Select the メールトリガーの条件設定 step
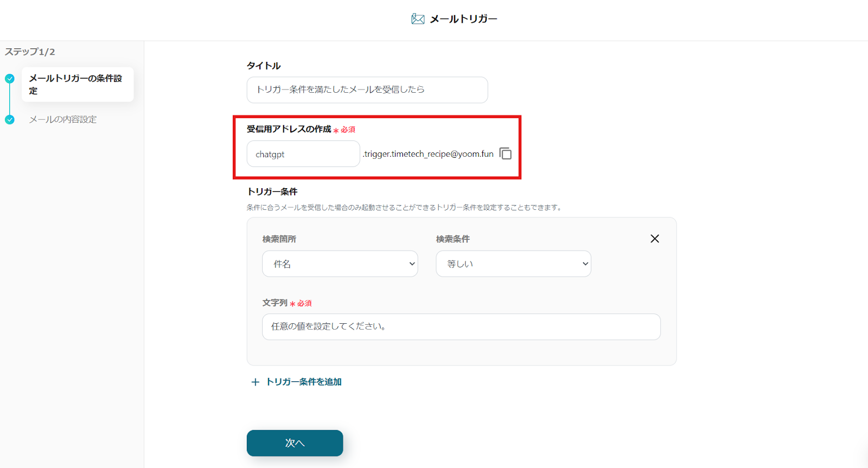 click(78, 85)
